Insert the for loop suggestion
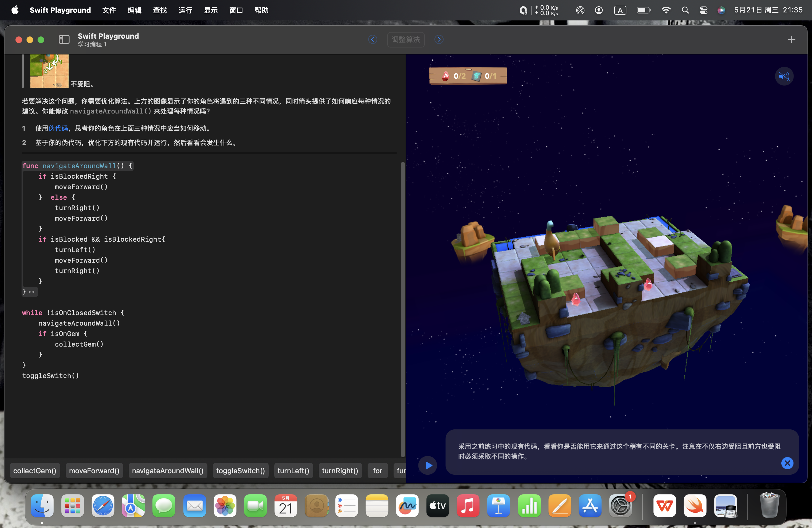The height and width of the screenshot is (528, 812). point(378,471)
